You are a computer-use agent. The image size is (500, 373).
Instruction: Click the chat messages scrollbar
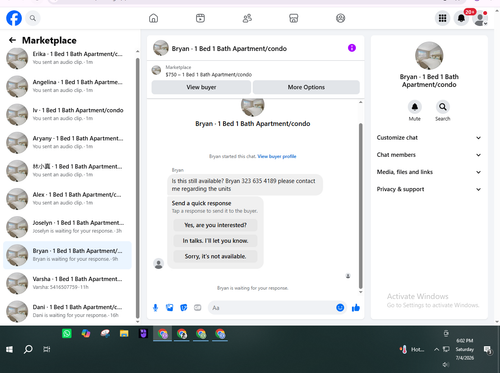[x=360, y=206]
